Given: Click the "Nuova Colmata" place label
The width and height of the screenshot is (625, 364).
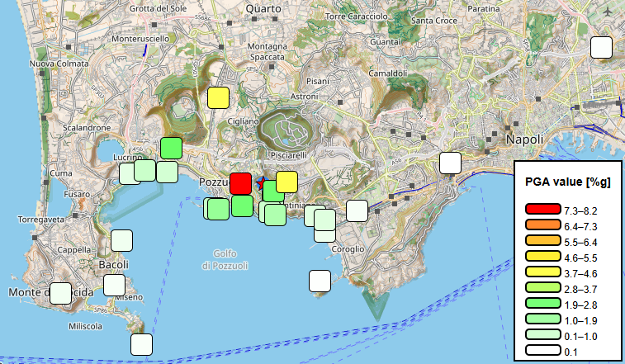Looking at the screenshot, I should [59, 64].
